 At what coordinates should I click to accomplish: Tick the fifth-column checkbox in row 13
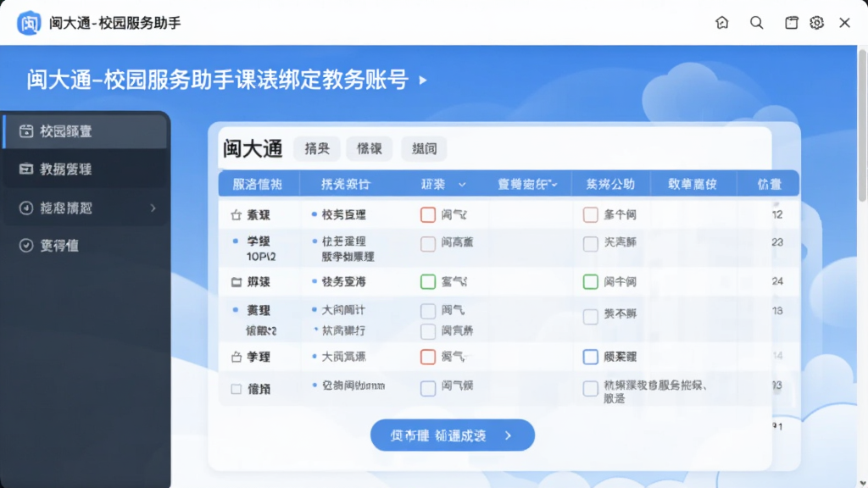[591, 317]
